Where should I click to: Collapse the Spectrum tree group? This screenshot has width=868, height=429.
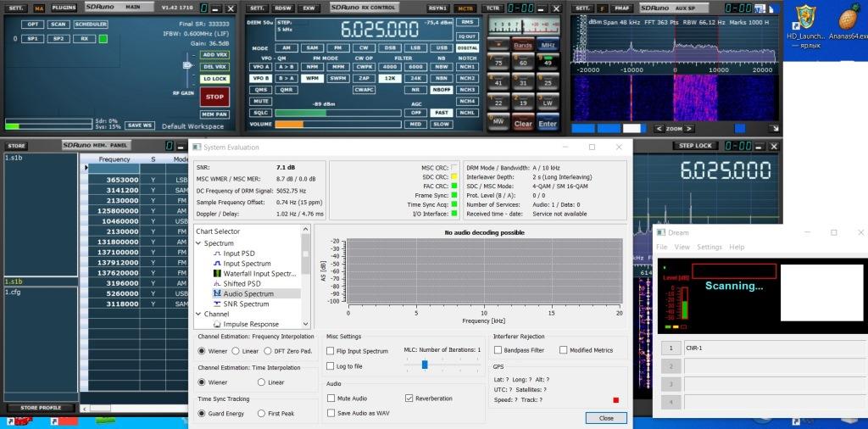pos(198,243)
